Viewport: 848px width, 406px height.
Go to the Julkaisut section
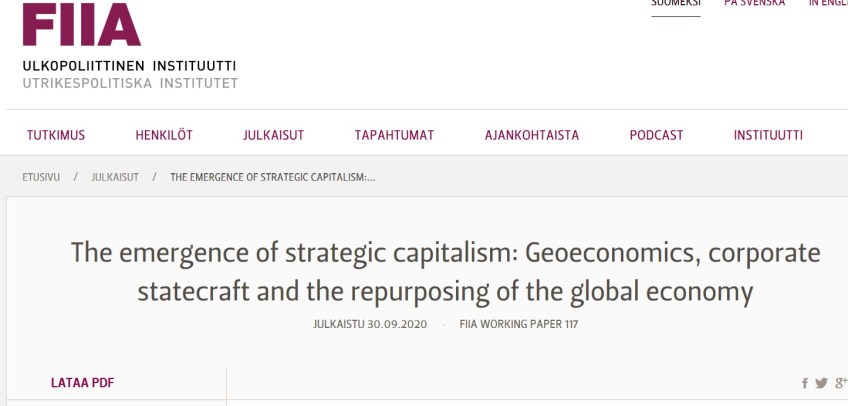coord(273,136)
